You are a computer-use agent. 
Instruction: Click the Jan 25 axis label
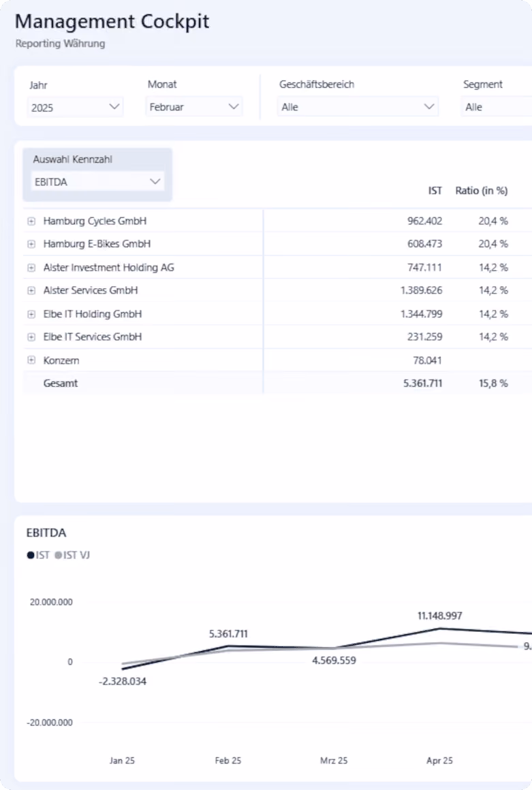[x=122, y=761]
